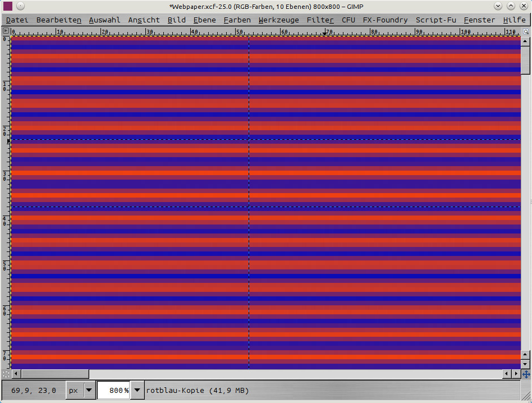The height and width of the screenshot is (403, 532).
Task: Open the Ebene menu
Action: point(204,20)
